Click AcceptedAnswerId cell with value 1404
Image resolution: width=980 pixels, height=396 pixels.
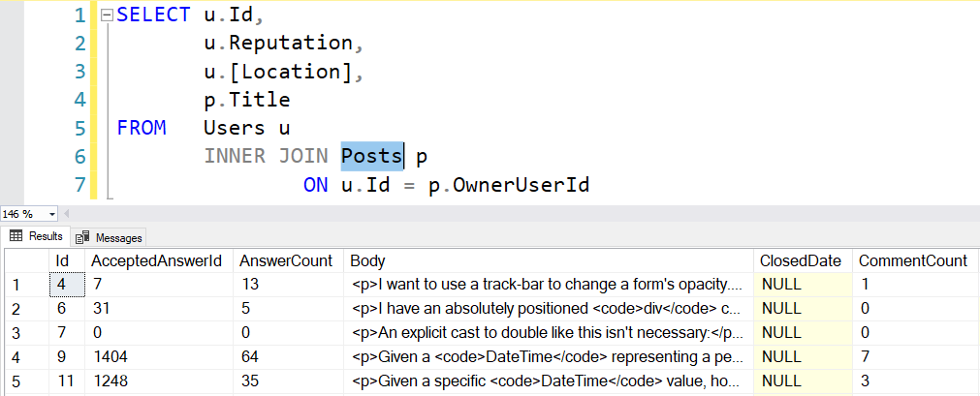coord(159,357)
